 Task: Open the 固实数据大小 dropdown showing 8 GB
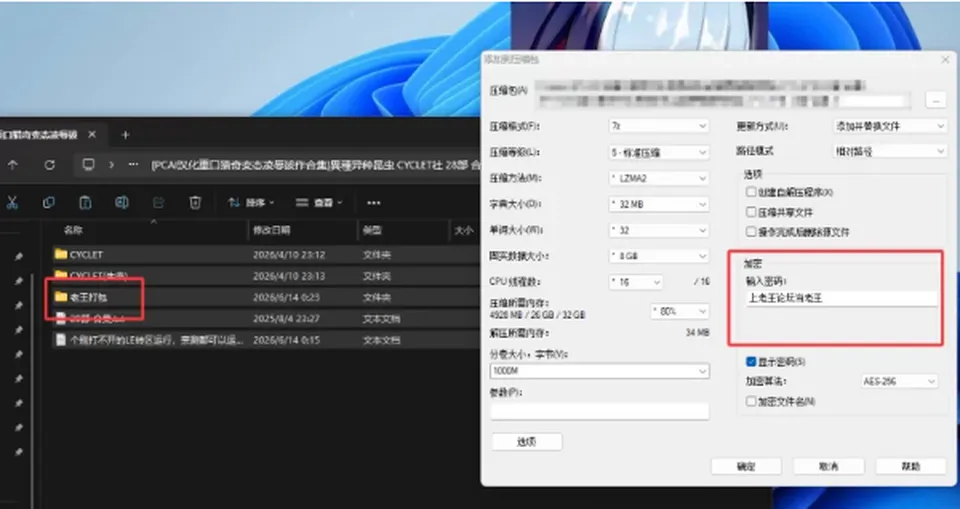[659, 256]
